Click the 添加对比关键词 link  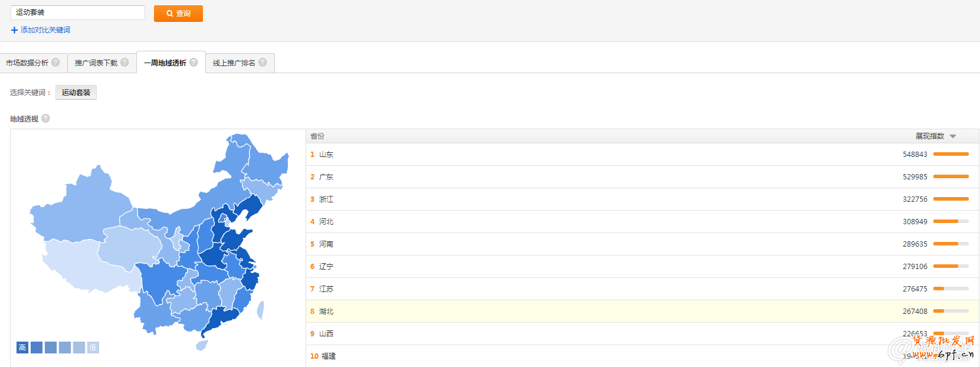(45, 30)
